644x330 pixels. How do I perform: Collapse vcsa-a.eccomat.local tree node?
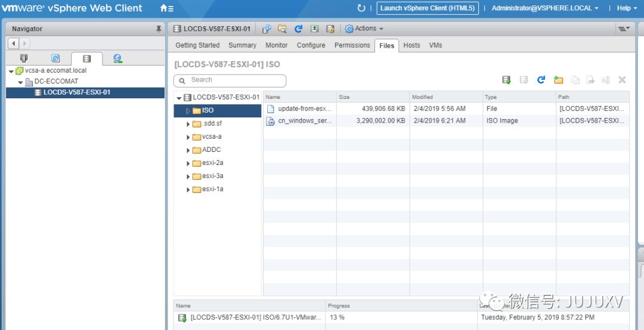[11, 71]
